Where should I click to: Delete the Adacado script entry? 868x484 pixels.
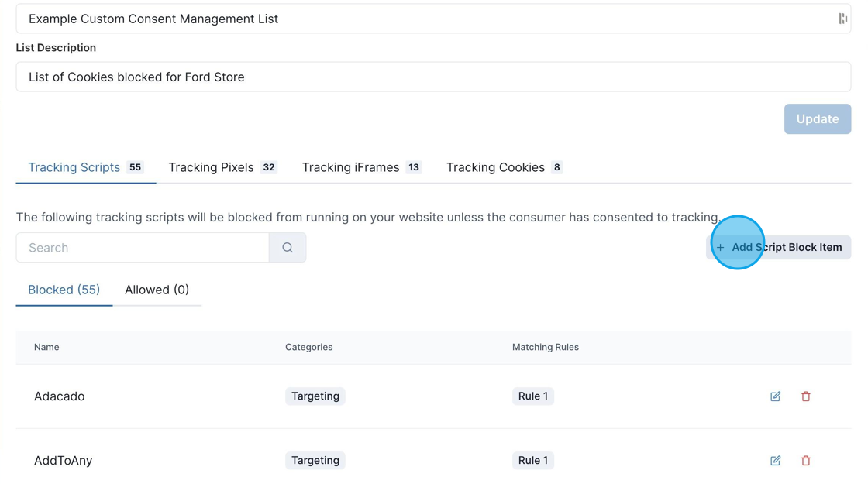point(806,396)
